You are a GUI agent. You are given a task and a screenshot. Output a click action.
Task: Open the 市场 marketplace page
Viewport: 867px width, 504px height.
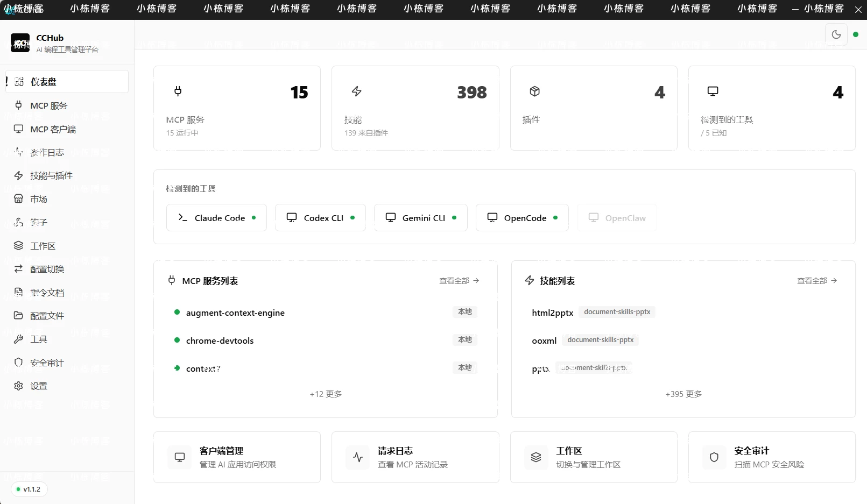(x=38, y=199)
